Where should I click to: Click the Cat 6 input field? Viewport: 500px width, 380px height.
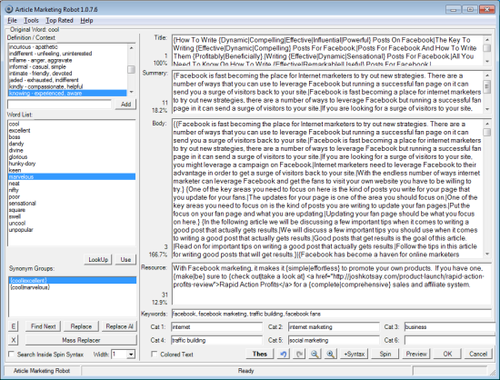pyautogui.click(x=449, y=340)
